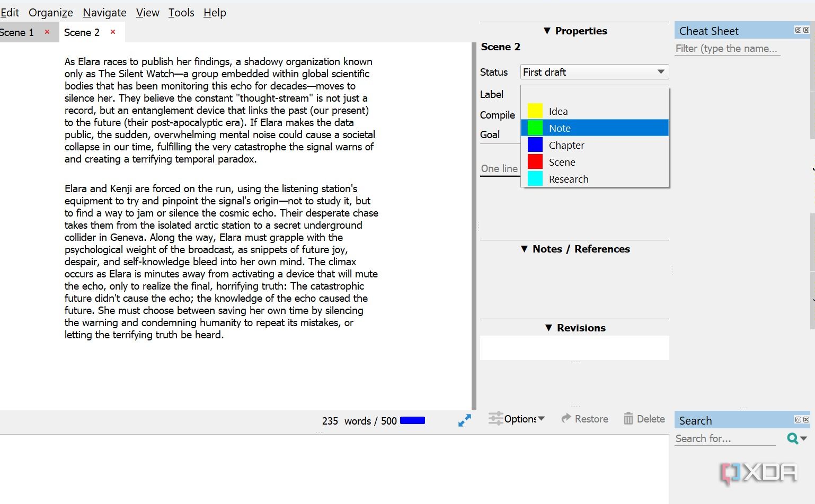
Task: Click the Scene 2 title in Properties
Action: [x=500, y=47]
